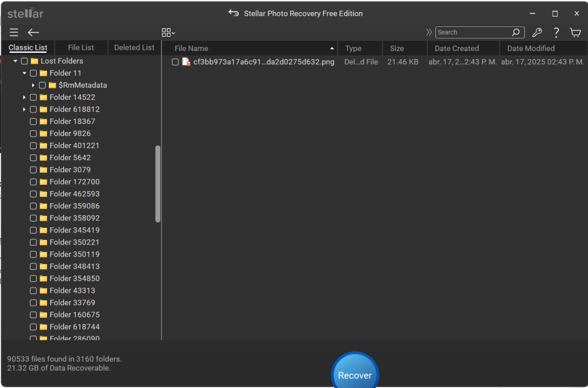The height and width of the screenshot is (388, 588).
Task: Switch to the Classic List tab
Action: click(28, 48)
